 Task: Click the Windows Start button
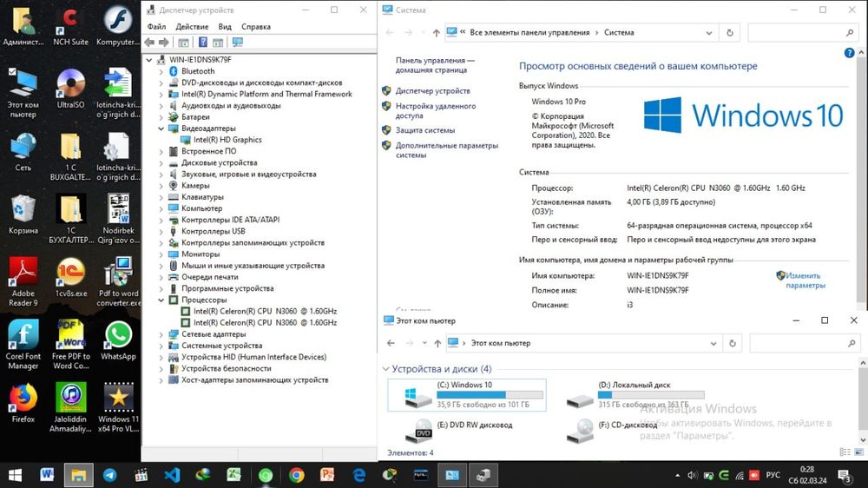coord(15,475)
